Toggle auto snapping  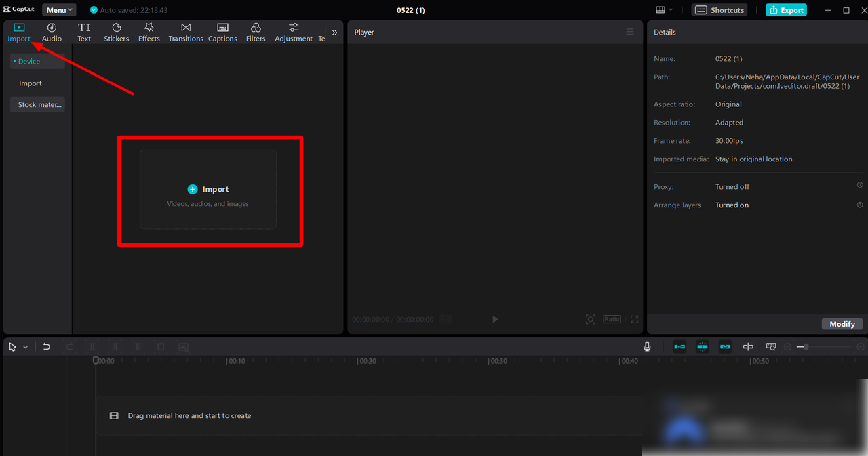coord(703,346)
